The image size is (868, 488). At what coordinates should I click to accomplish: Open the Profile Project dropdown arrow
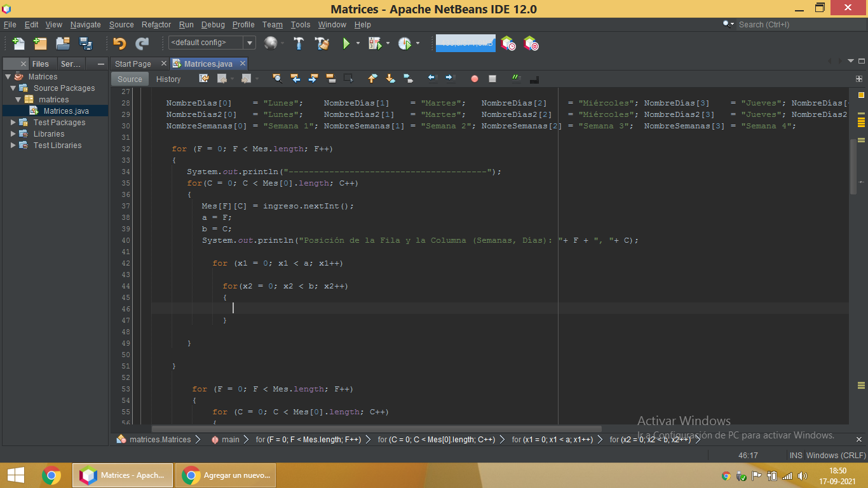click(417, 43)
